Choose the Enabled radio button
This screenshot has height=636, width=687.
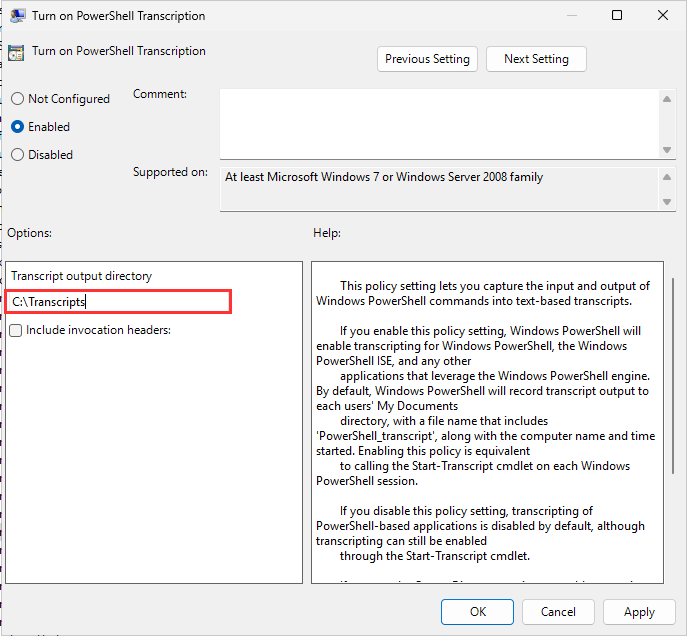point(17,127)
